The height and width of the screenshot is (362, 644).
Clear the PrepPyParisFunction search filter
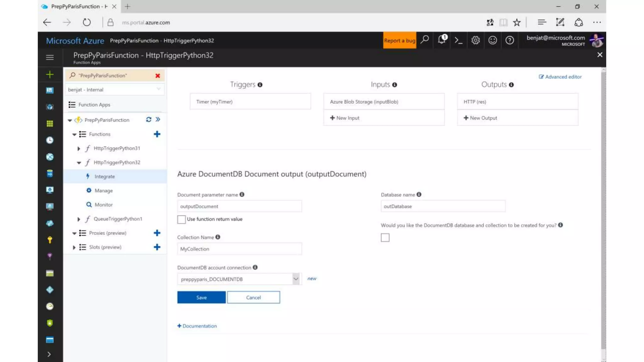158,76
